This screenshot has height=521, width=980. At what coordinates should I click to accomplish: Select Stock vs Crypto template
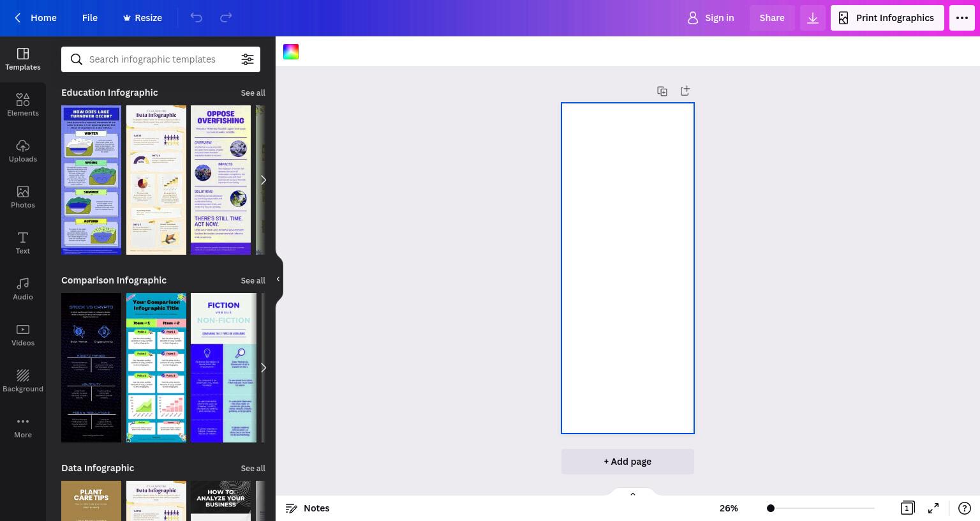point(91,368)
